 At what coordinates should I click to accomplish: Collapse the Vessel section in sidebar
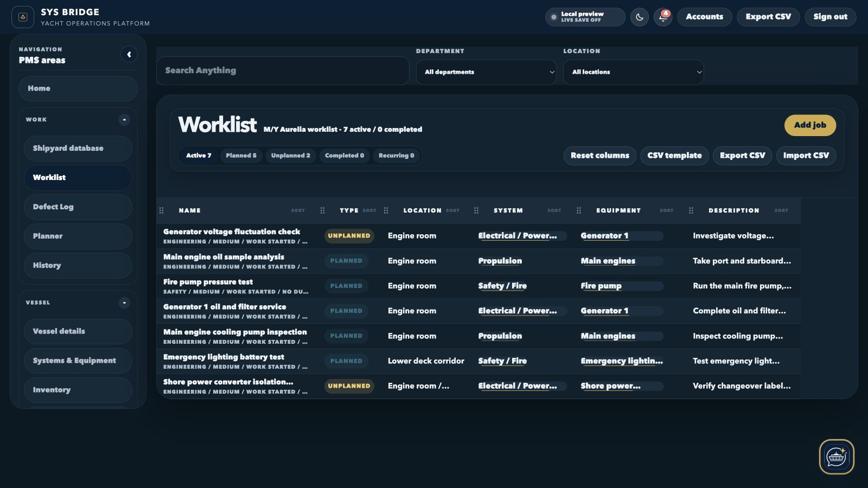[124, 303]
